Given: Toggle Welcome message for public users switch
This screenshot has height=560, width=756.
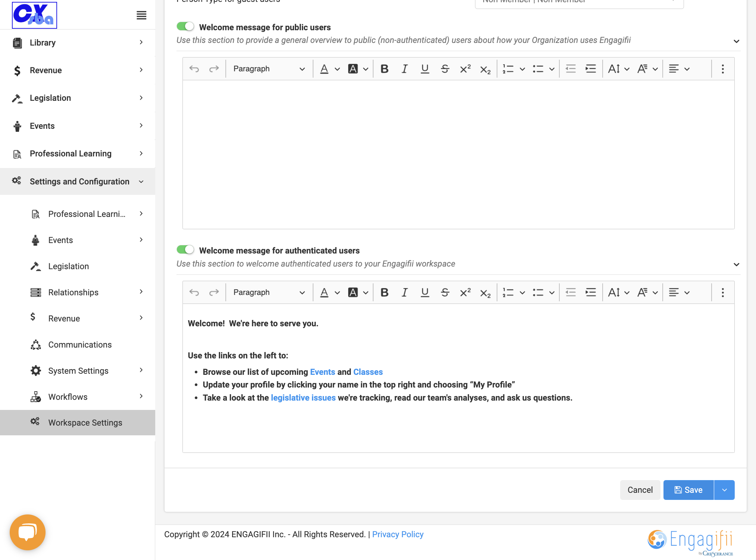Looking at the screenshot, I should coord(185,26).
